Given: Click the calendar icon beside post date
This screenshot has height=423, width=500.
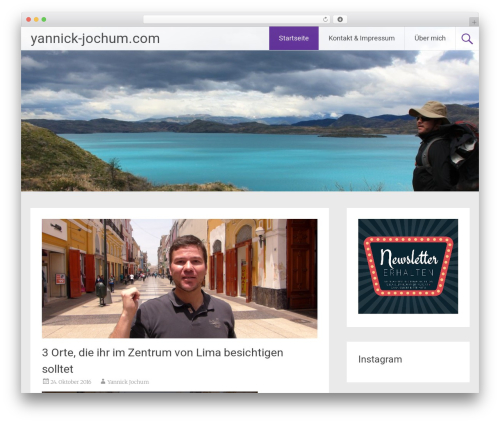Looking at the screenshot, I should [x=46, y=381].
